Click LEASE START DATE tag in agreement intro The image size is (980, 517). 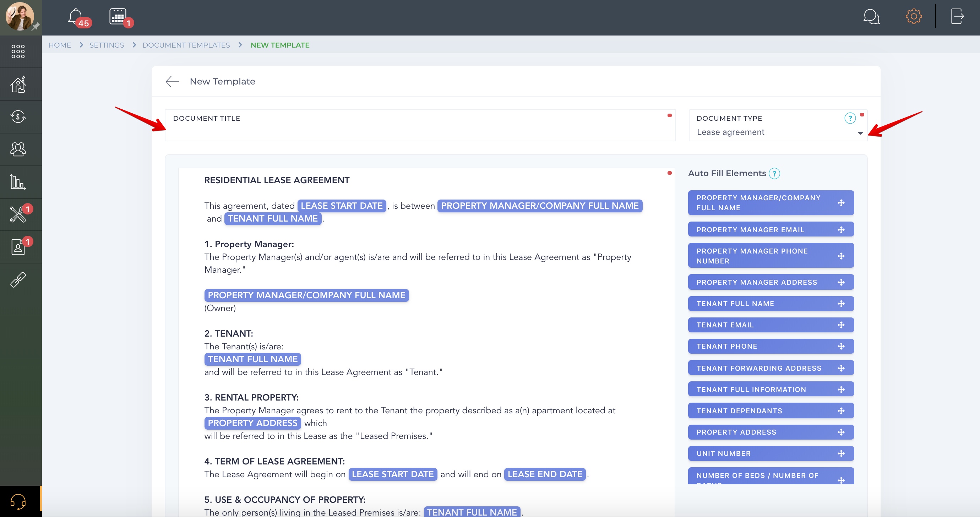pos(342,206)
